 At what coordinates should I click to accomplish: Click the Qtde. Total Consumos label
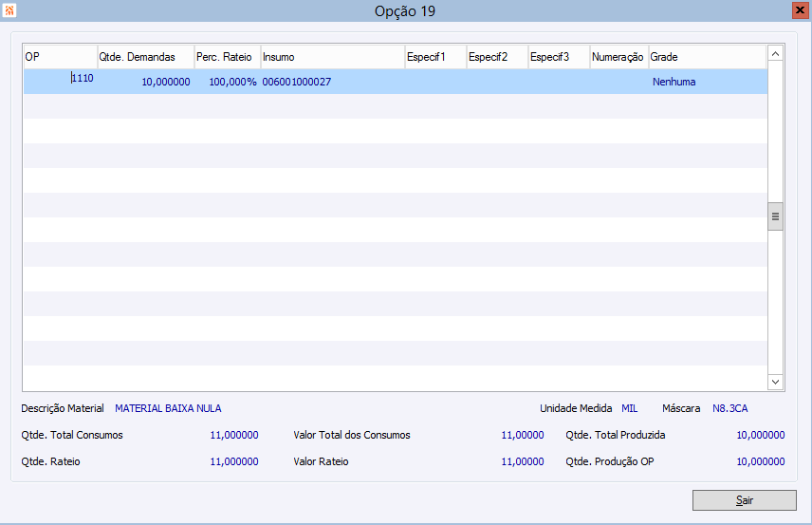click(72, 435)
